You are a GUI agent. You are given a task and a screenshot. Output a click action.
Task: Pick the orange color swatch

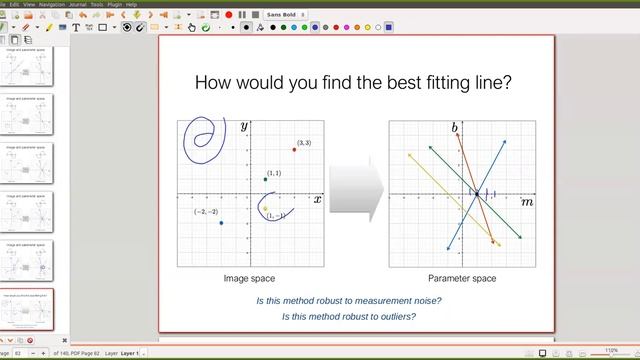[357, 28]
